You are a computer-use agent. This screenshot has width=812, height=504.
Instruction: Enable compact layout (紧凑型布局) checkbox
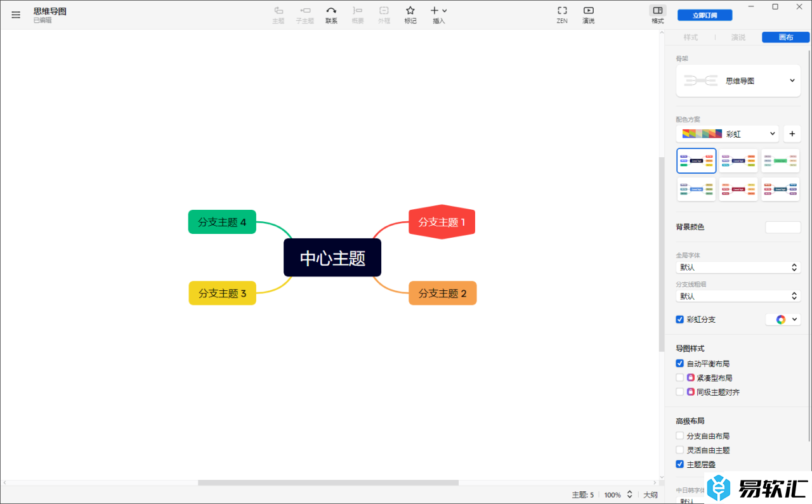(680, 378)
